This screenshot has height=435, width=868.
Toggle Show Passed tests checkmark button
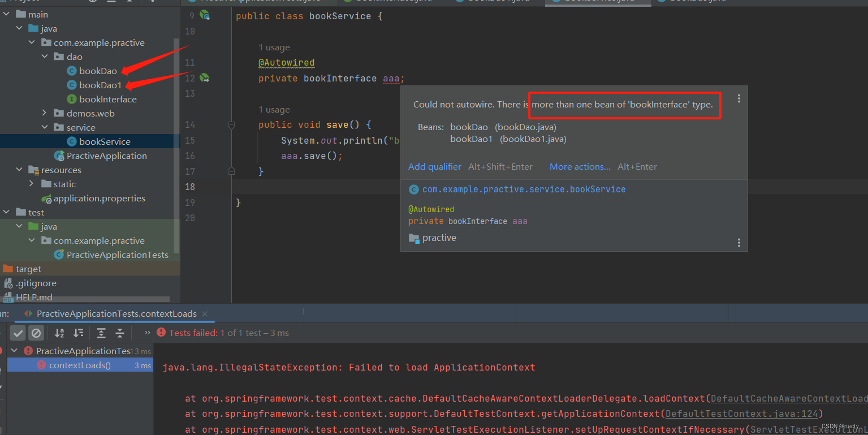pyautogui.click(x=18, y=333)
